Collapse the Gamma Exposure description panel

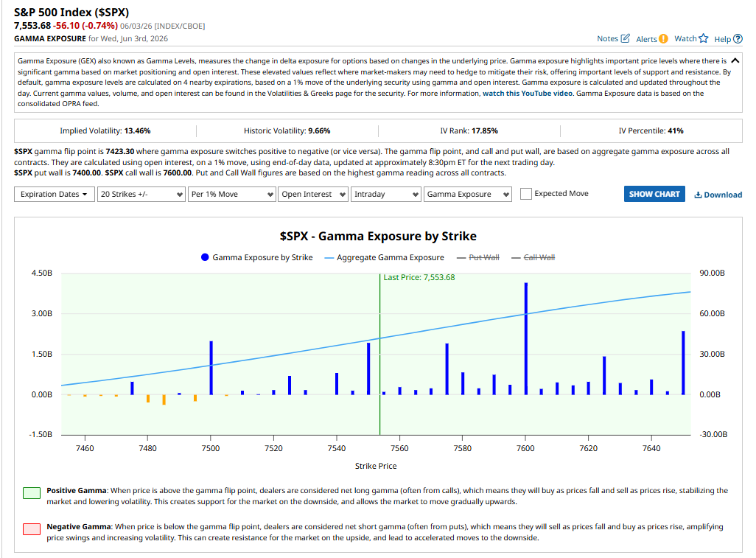coord(735,60)
